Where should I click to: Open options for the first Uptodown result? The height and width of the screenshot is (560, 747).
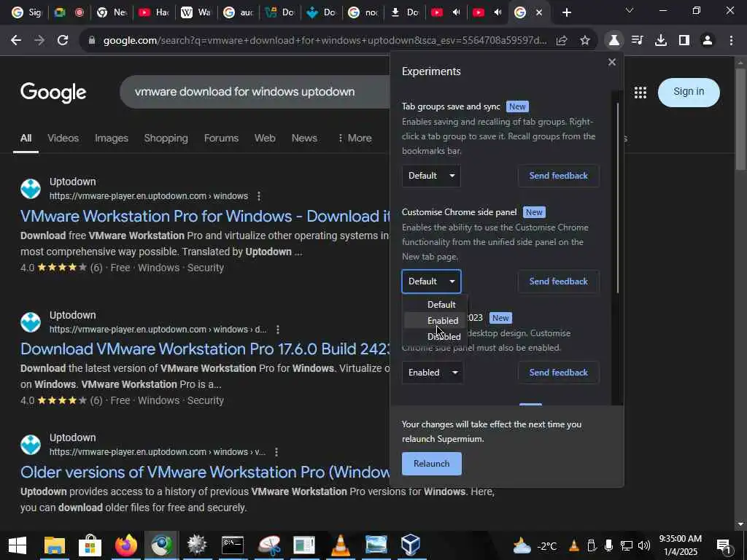[259, 196]
